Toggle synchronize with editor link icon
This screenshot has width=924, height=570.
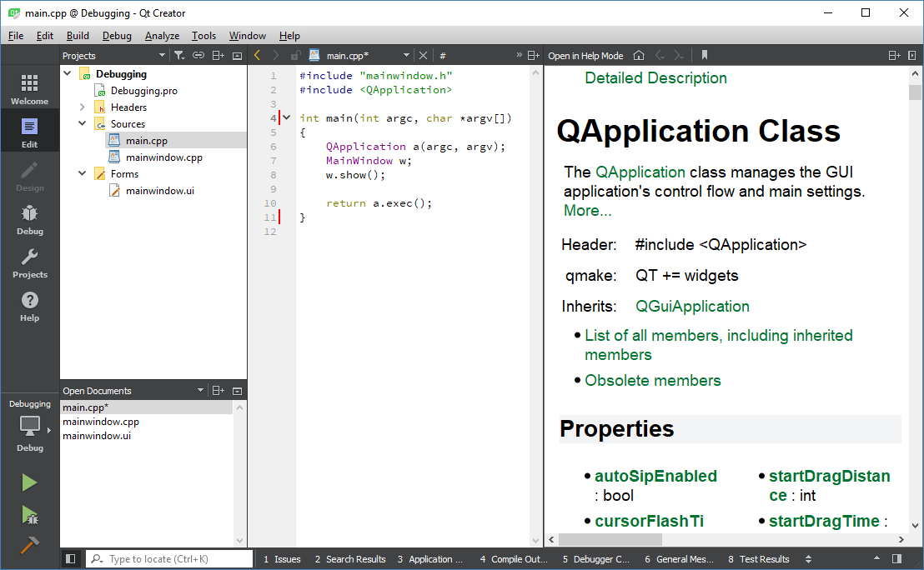pos(198,56)
